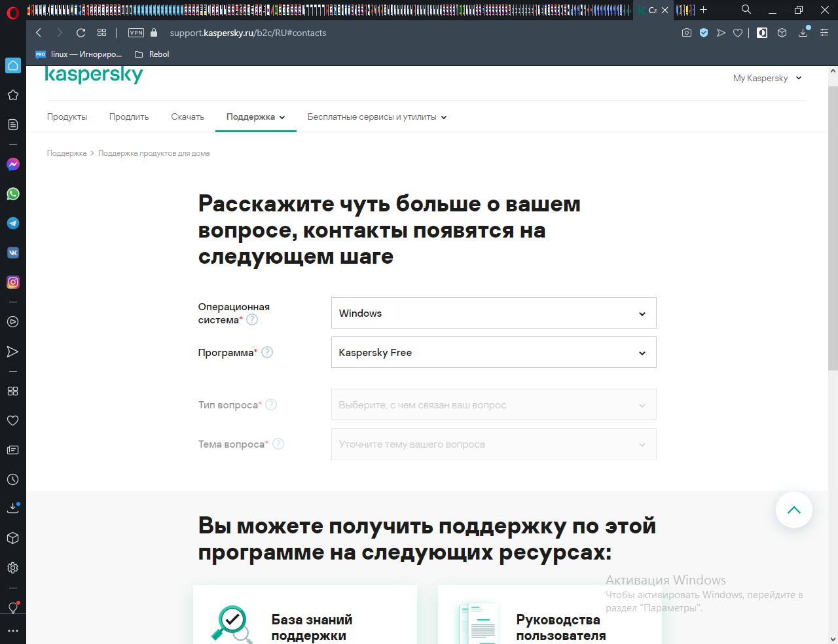Open sidebar My Flow arrow icon
The width and height of the screenshot is (838, 644).
pos(12,351)
